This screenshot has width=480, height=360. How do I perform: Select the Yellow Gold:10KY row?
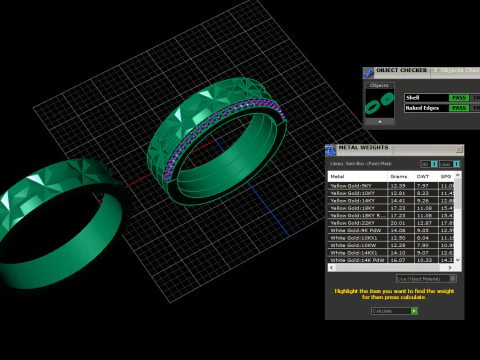(x=391, y=193)
